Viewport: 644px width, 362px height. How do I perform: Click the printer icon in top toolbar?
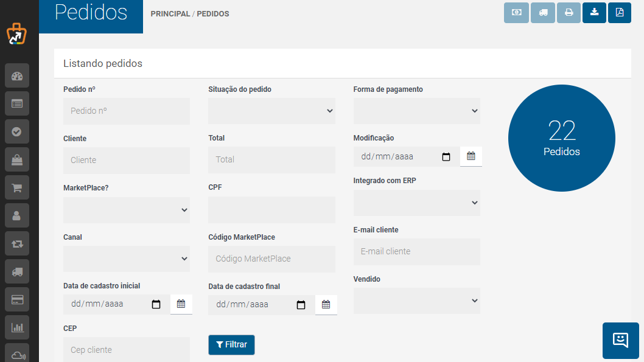point(569,12)
